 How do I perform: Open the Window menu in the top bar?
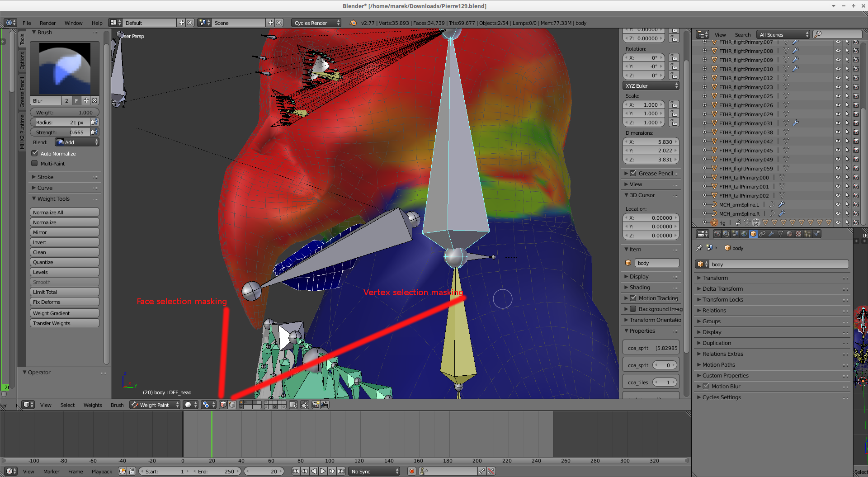coord(73,23)
